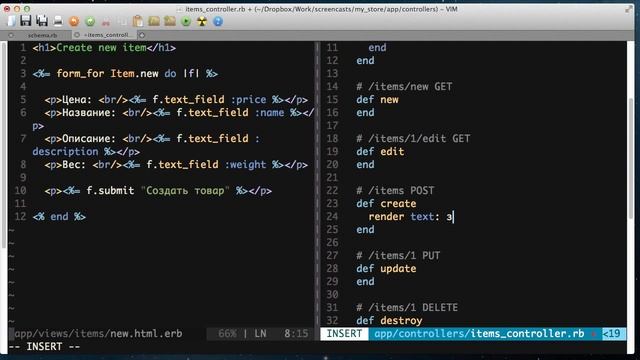640x360 pixels.
Task: Click "def edit" on line 19
Action: coord(380,152)
